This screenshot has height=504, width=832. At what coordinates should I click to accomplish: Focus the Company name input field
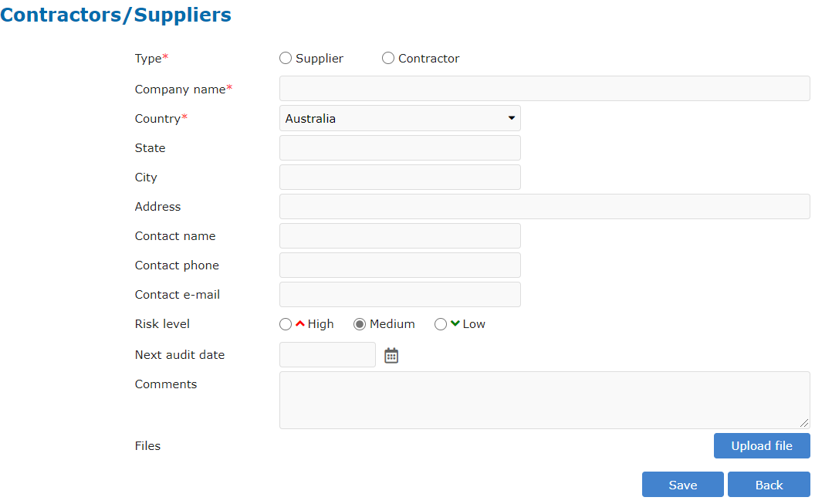click(544, 89)
